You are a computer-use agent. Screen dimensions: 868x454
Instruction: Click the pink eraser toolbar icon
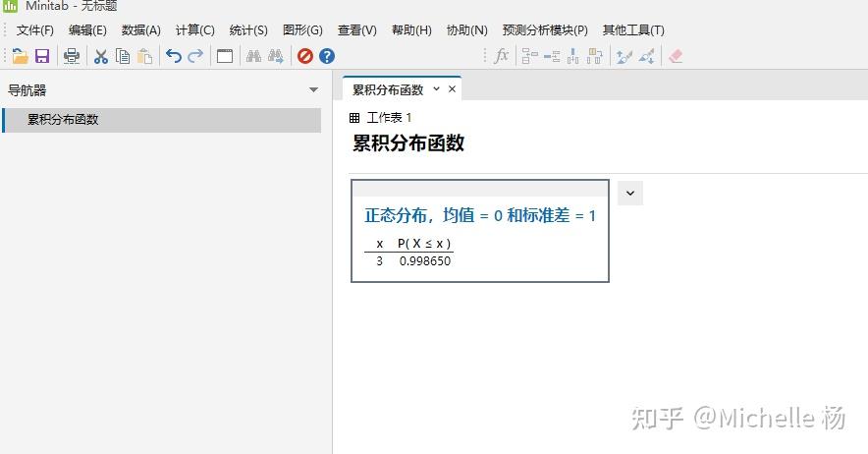(x=676, y=56)
